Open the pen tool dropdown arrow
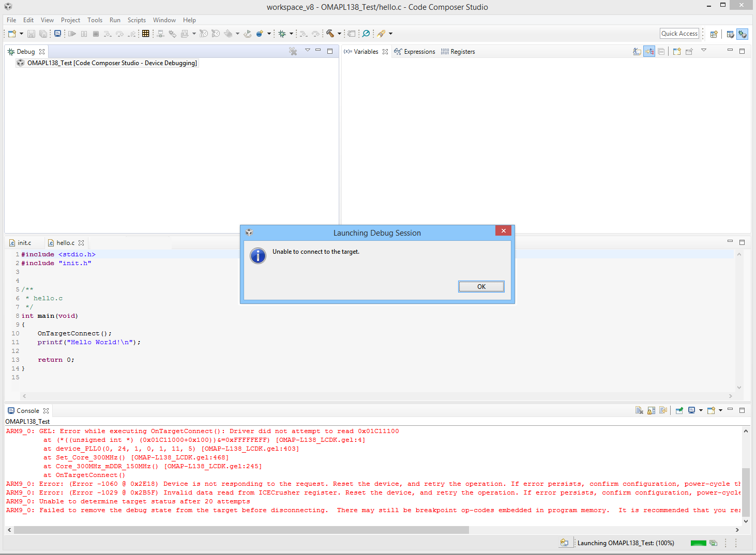The image size is (756, 555). click(x=390, y=34)
